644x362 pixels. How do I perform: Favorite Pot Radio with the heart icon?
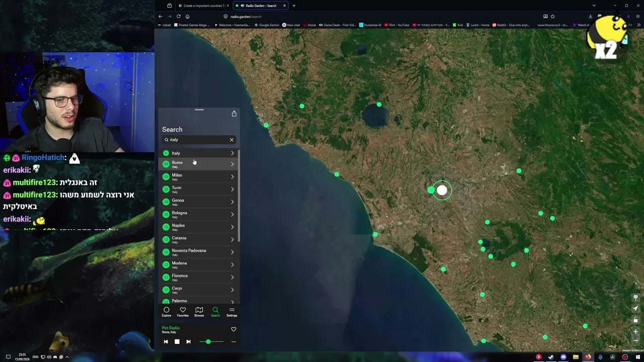[x=233, y=329]
